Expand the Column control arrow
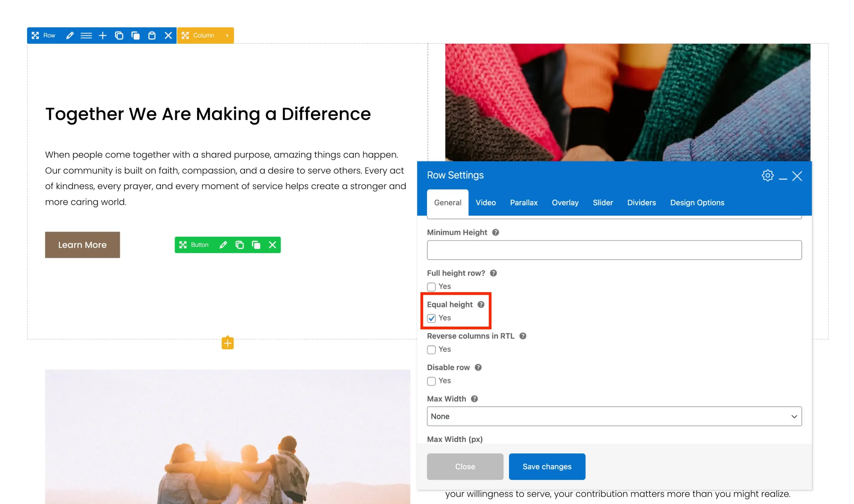The height and width of the screenshot is (504, 854). click(227, 35)
